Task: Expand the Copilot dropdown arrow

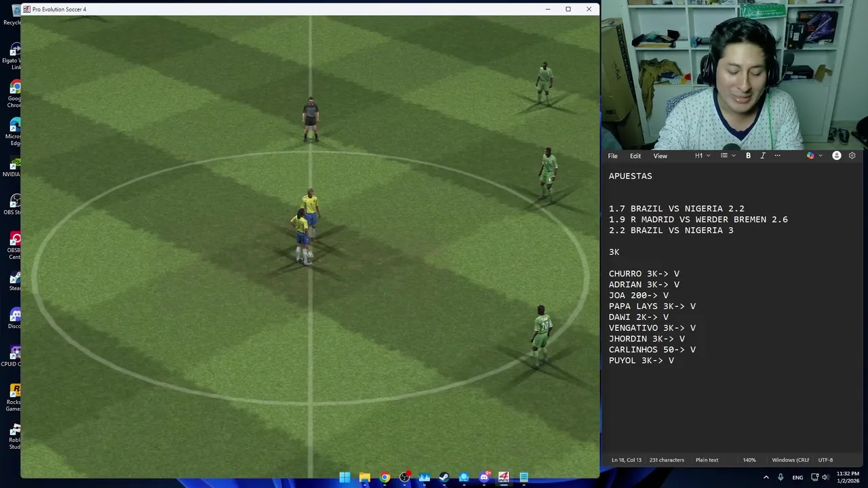Action: tap(821, 156)
